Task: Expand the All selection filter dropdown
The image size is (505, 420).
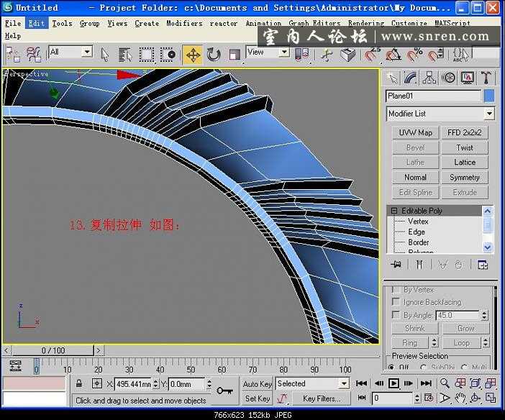Action: tap(86, 52)
